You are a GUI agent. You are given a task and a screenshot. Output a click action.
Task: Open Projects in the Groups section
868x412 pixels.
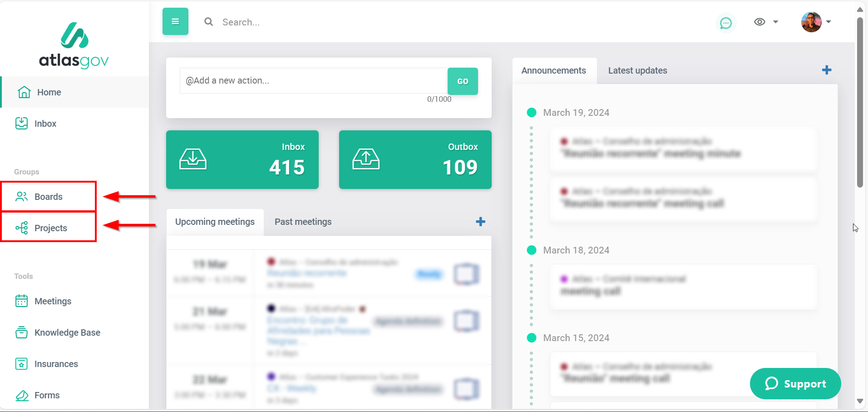(50, 228)
